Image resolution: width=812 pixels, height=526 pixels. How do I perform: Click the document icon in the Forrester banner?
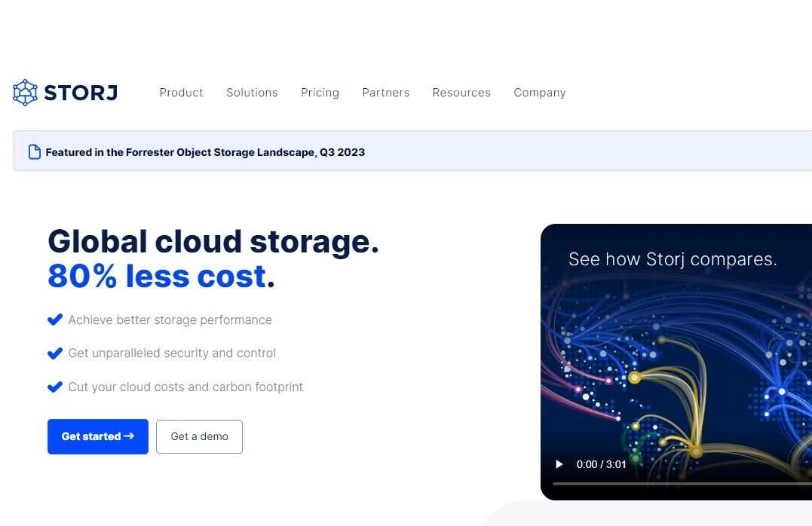(x=35, y=151)
